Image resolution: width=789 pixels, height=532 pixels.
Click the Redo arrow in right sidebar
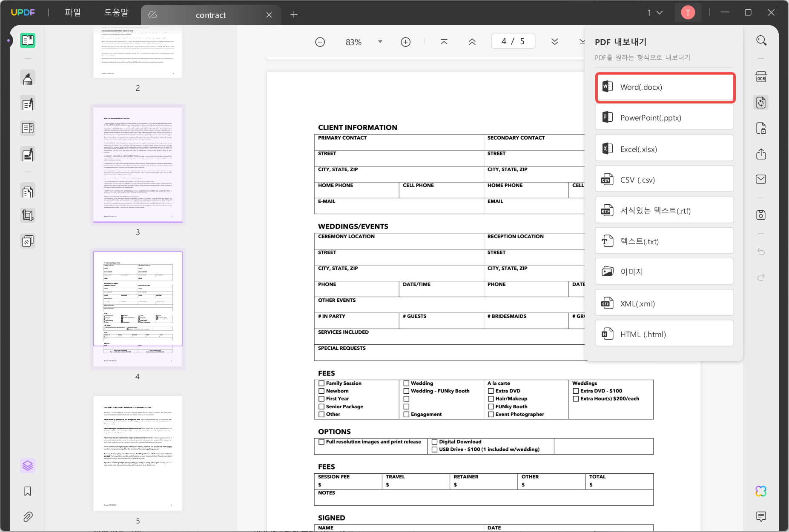click(761, 277)
